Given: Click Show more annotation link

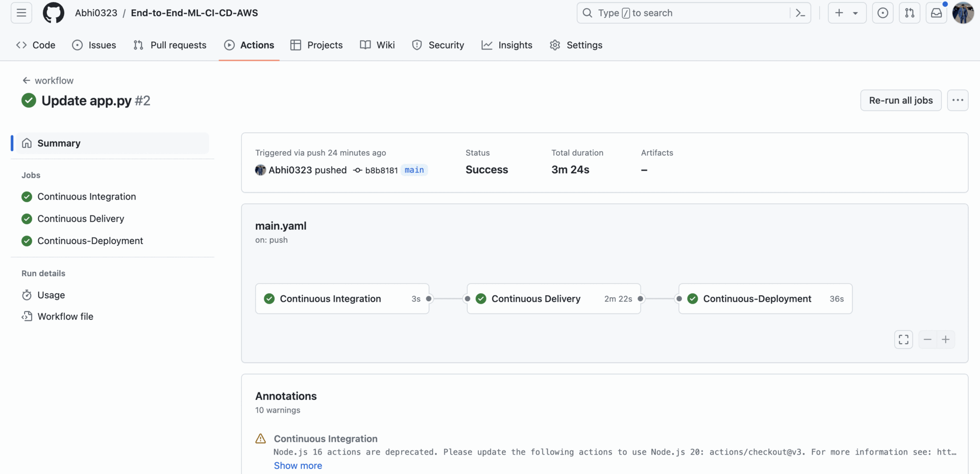Looking at the screenshot, I should [298, 465].
